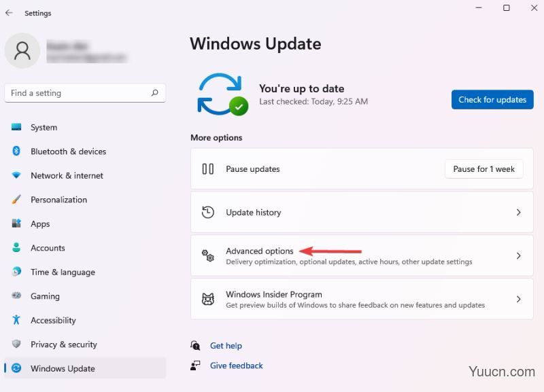Open the Give feedback link
The height and width of the screenshot is (392, 544).
click(236, 366)
